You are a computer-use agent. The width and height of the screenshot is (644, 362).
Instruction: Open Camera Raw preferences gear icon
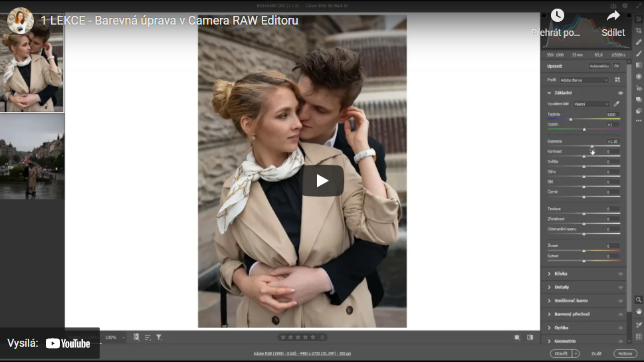tap(625, 6)
